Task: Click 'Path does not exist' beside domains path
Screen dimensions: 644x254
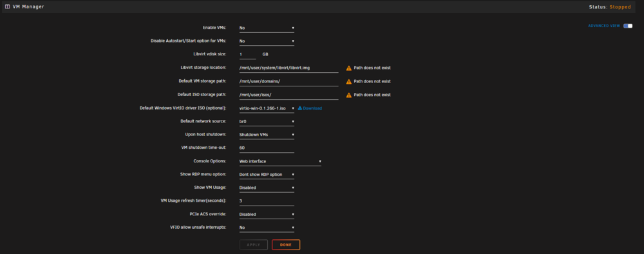Action: 372,81
